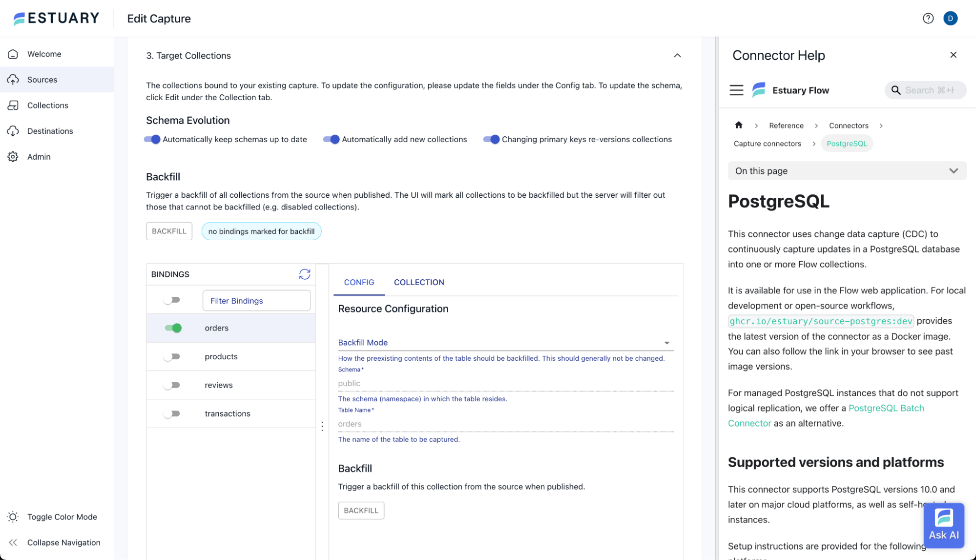
Task: Click the PostgreSQL Batch Connector link
Action: (x=886, y=408)
